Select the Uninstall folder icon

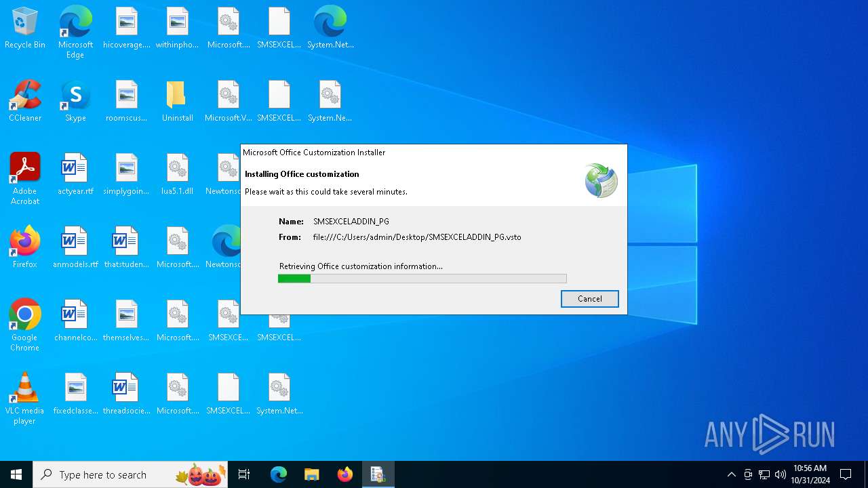(x=177, y=102)
